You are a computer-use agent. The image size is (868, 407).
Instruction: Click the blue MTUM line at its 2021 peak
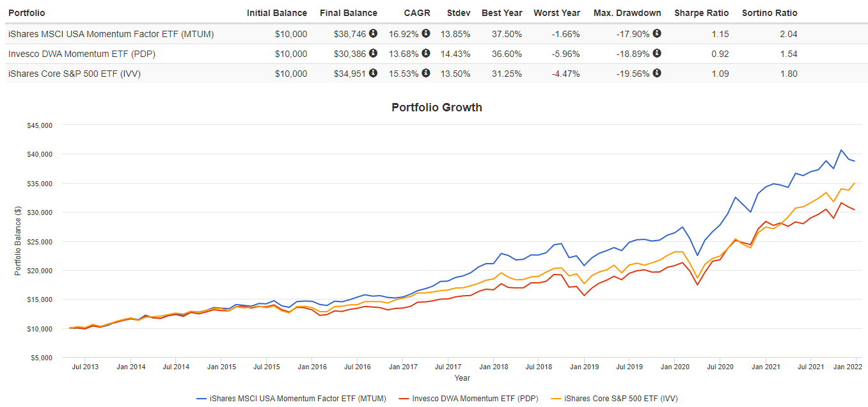[x=842, y=150]
